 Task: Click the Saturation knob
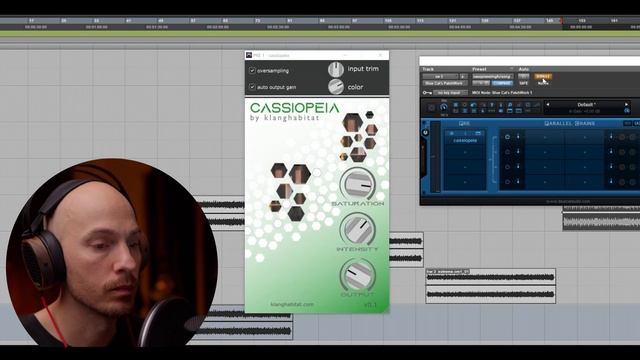pyautogui.click(x=358, y=184)
